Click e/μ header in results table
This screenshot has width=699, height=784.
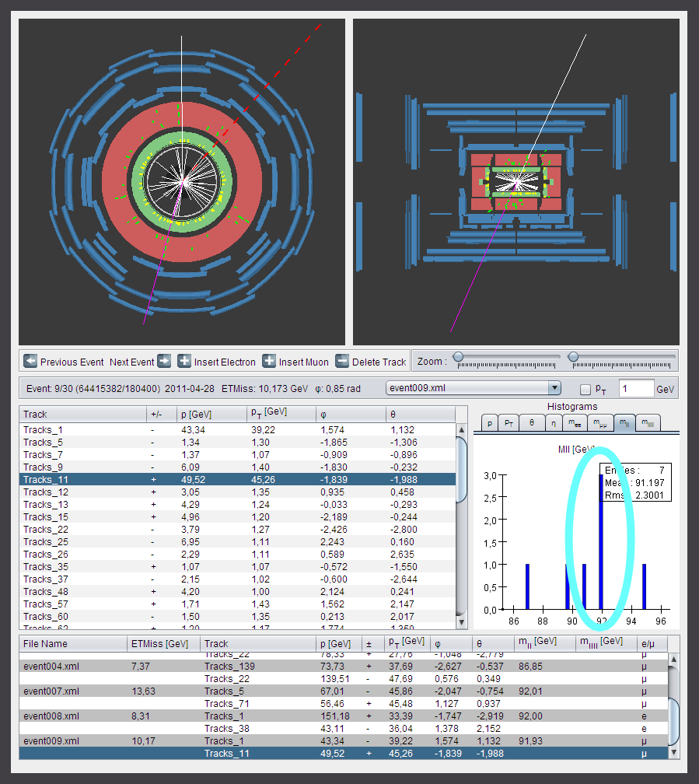tap(652, 643)
